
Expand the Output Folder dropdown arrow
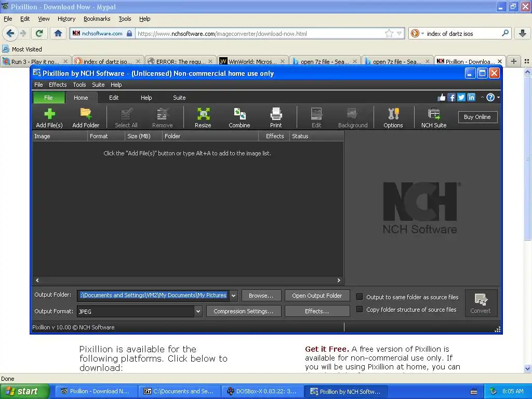point(233,296)
